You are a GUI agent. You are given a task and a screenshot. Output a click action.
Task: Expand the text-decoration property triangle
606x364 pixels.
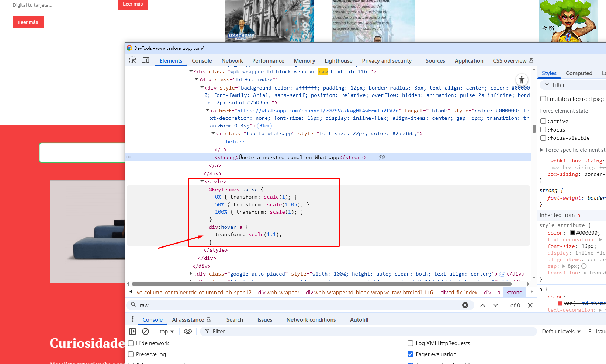pyautogui.click(x=600, y=240)
